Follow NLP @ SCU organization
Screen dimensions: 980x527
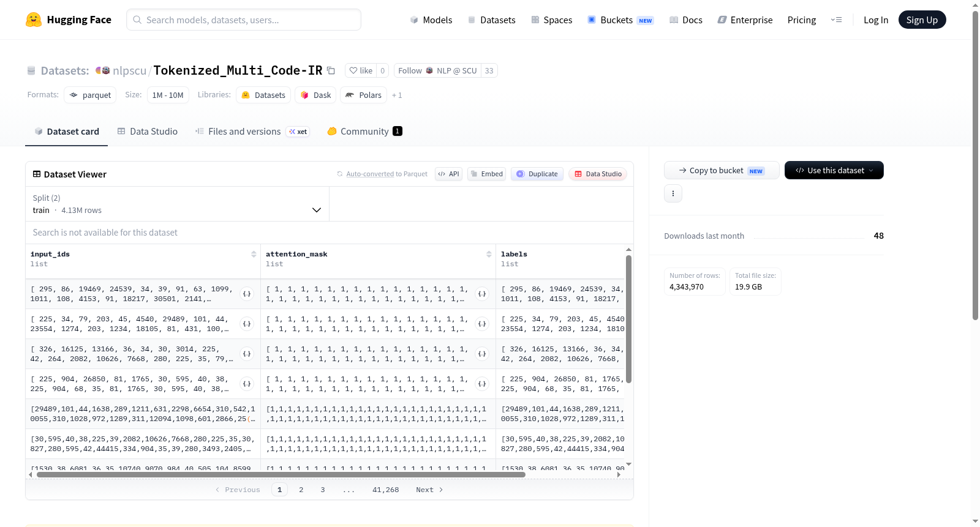pyautogui.click(x=437, y=70)
